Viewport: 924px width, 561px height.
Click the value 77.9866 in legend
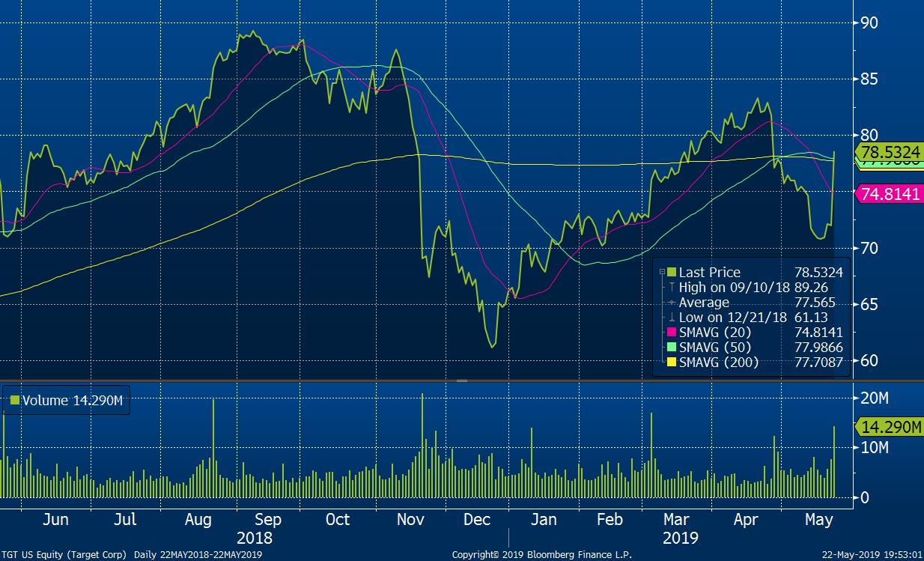[818, 348]
